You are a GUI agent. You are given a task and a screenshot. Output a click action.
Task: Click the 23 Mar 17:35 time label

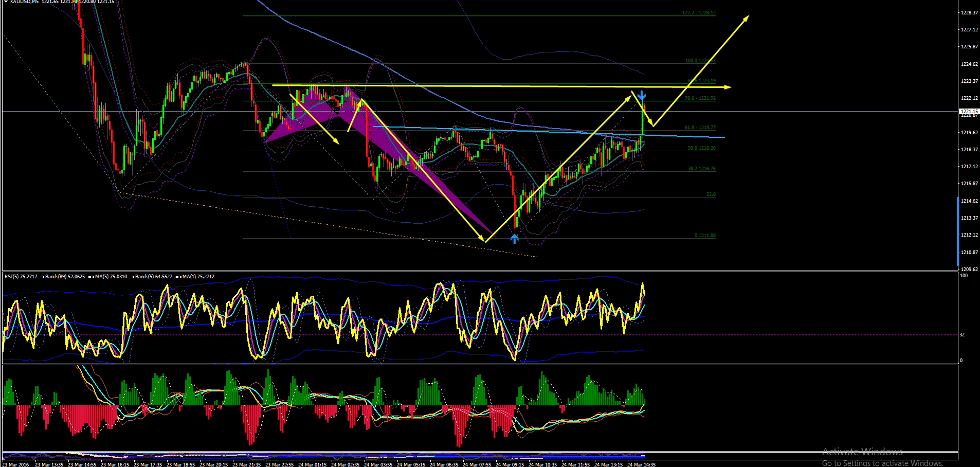coord(148,464)
